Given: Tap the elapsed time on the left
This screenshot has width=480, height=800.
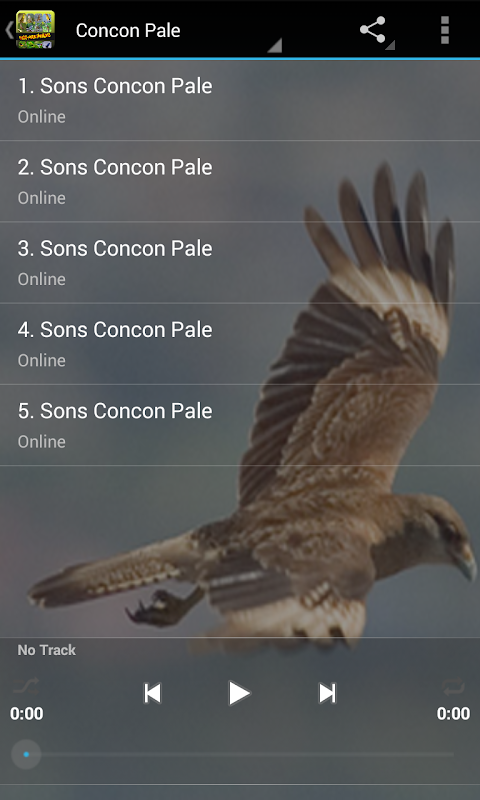Looking at the screenshot, I should click(x=27, y=713).
